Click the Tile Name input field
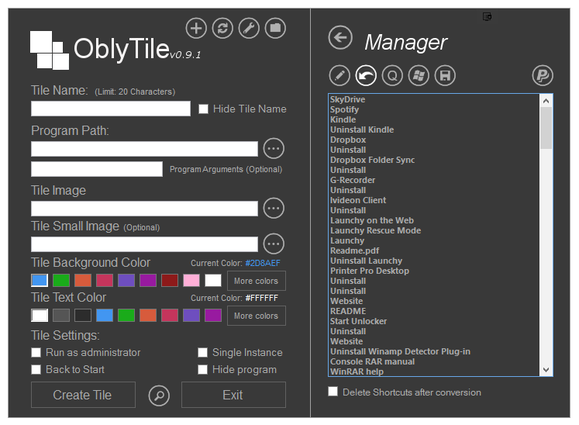 point(111,109)
